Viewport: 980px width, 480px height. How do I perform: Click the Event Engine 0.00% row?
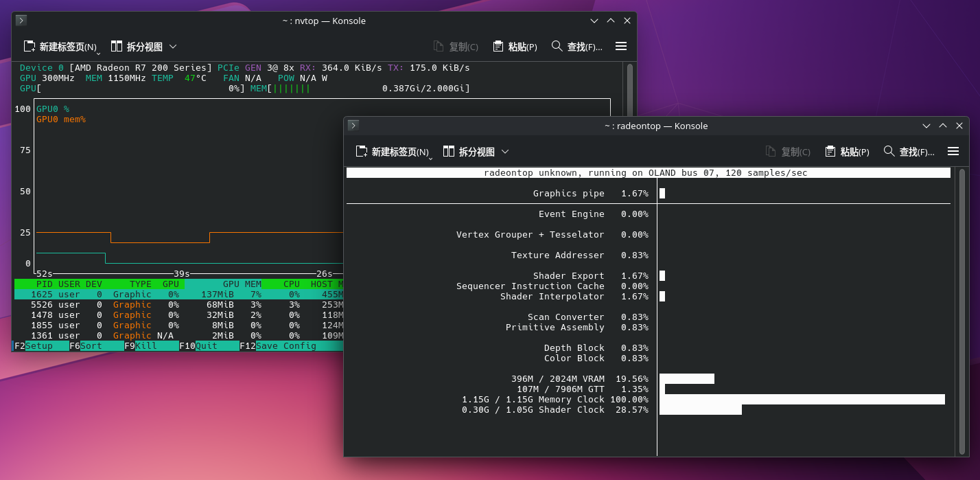pos(594,214)
